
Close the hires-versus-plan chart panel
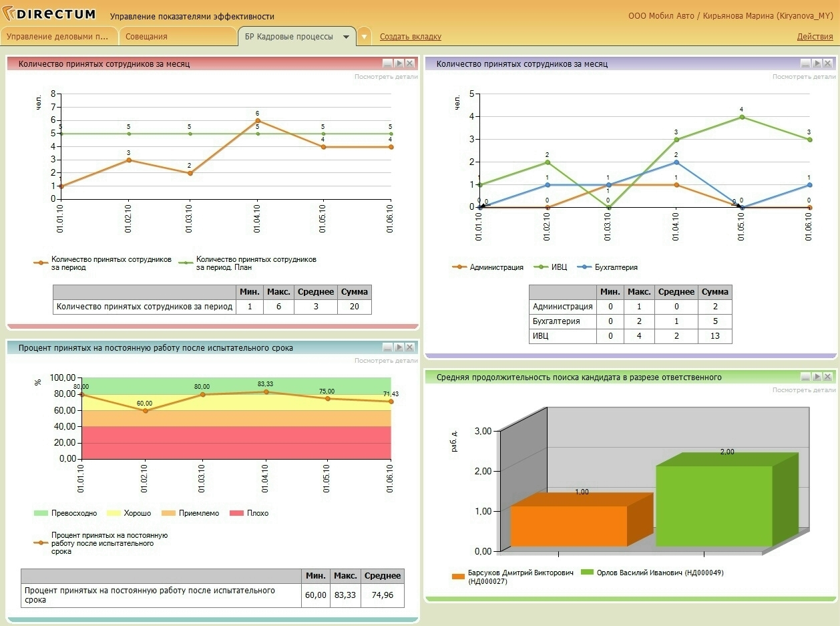pyautogui.click(x=410, y=63)
